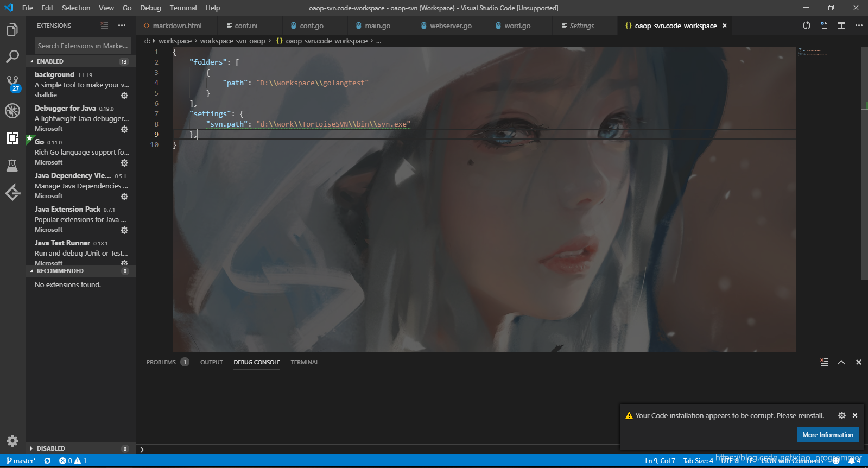The width and height of the screenshot is (868, 468).
Task: Open errors and warnings status indicator
Action: 73,461
